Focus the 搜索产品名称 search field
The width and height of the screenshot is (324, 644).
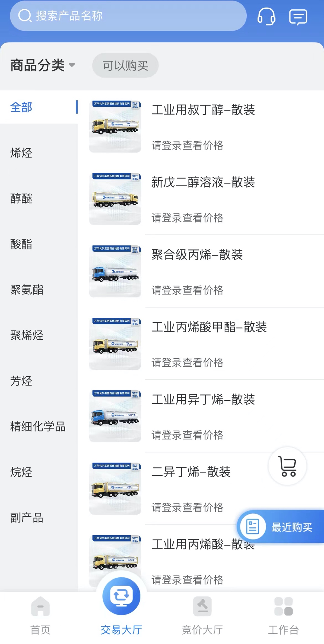pos(136,16)
